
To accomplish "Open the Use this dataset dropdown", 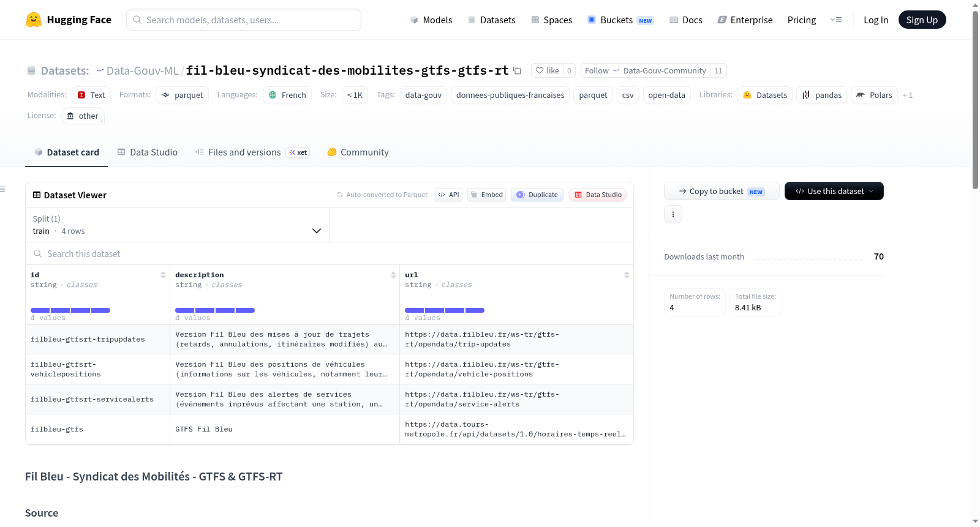I will [x=834, y=191].
